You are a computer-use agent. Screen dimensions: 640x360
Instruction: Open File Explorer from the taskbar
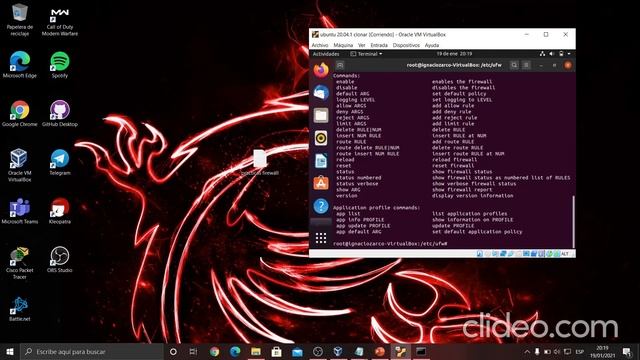[256, 351]
